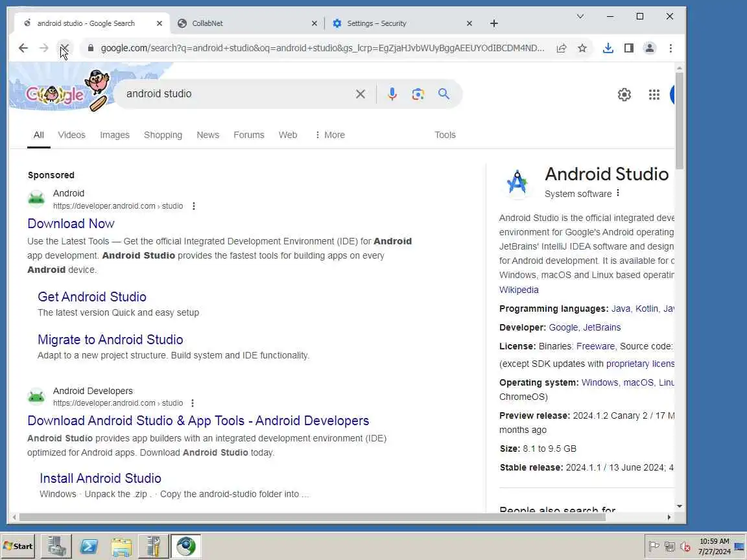Click the horizontal scroll right arrow

click(669, 517)
